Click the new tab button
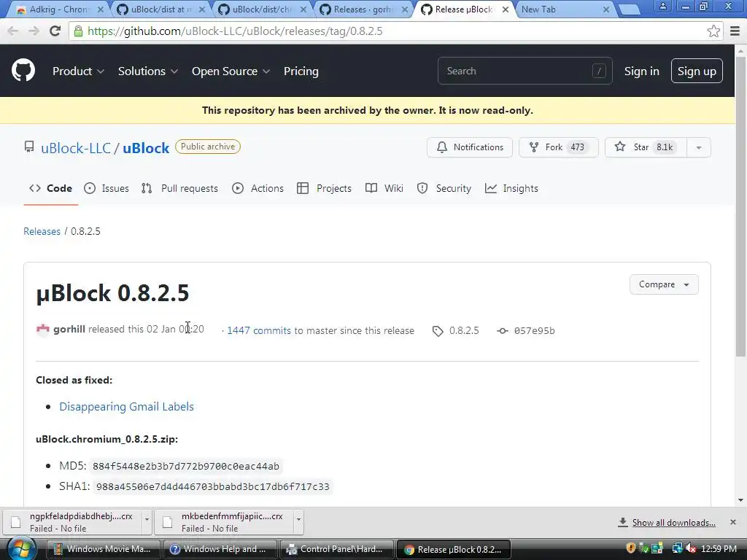747x560 pixels. coord(630,9)
